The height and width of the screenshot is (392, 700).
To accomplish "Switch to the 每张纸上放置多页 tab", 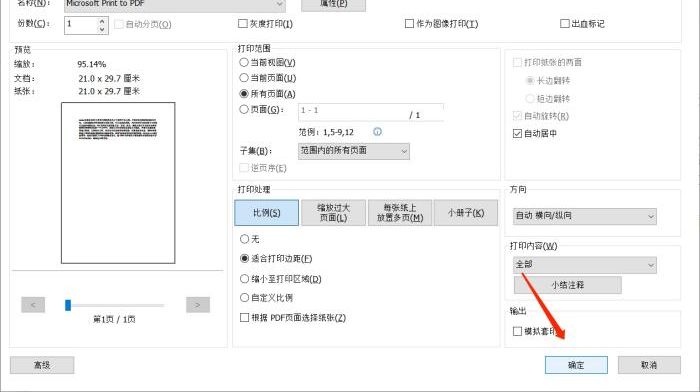I will click(x=400, y=213).
